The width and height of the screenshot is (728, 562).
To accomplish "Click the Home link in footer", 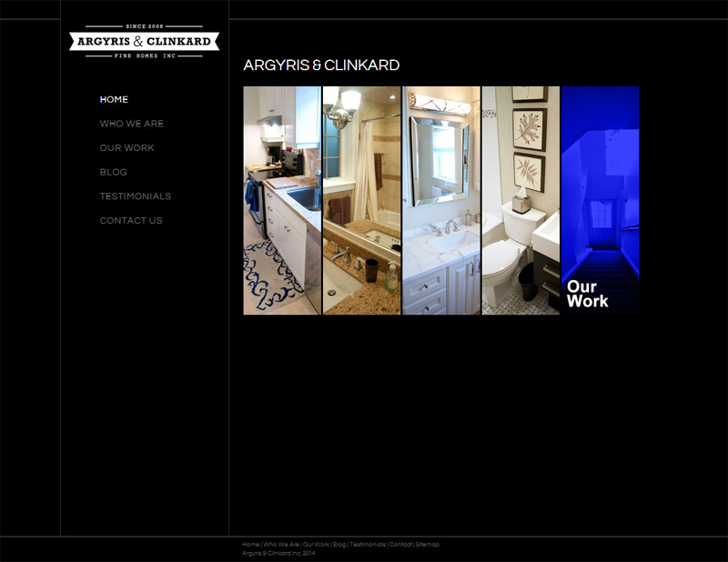I will click(x=250, y=545).
